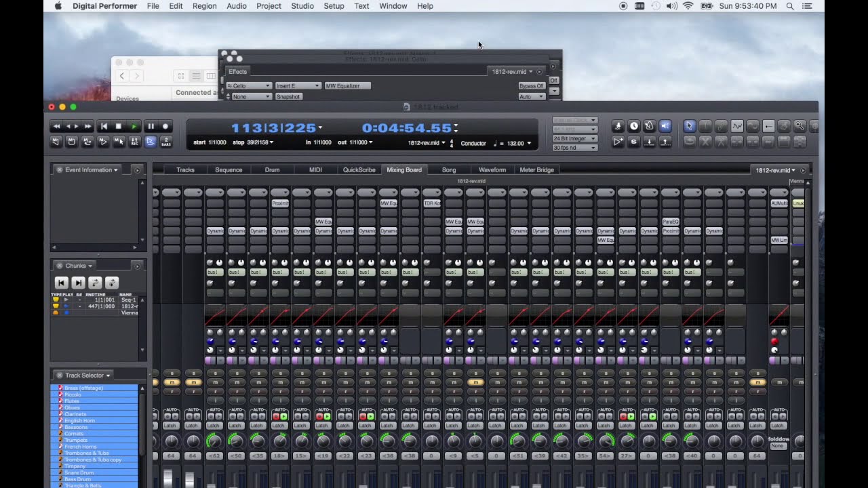This screenshot has height=488, width=868.
Task: Click the Fast Forward transport button
Action: [x=87, y=126]
